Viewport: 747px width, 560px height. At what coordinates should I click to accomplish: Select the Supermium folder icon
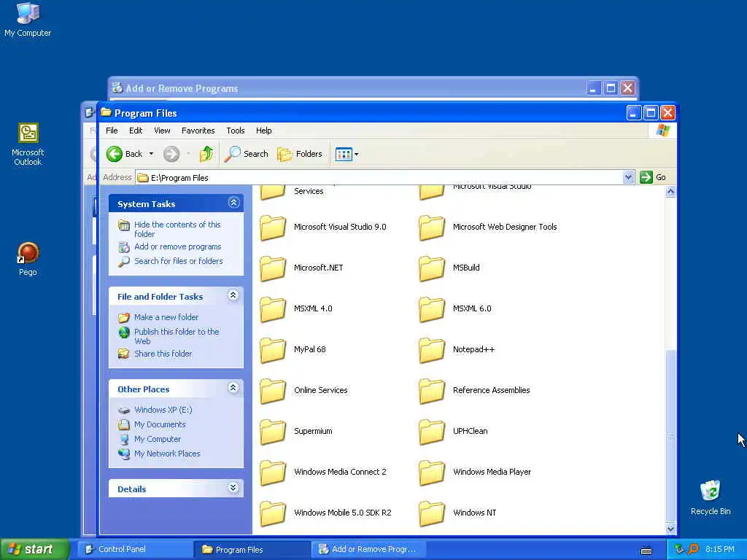273,432
